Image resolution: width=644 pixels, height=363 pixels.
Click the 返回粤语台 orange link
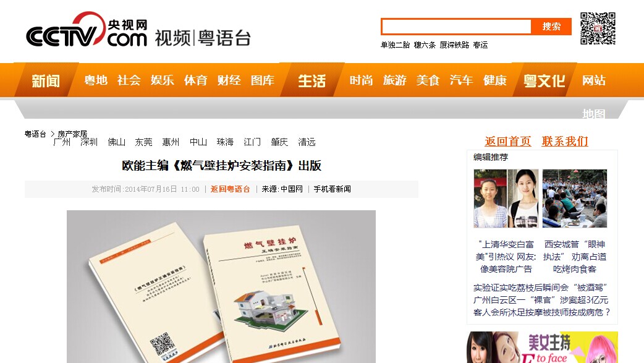[230, 189]
